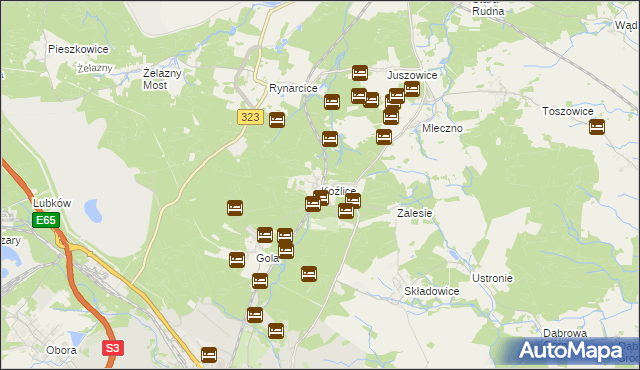The width and height of the screenshot is (640, 370).
Task: Click the Zalesie village label
Action: coord(414,213)
